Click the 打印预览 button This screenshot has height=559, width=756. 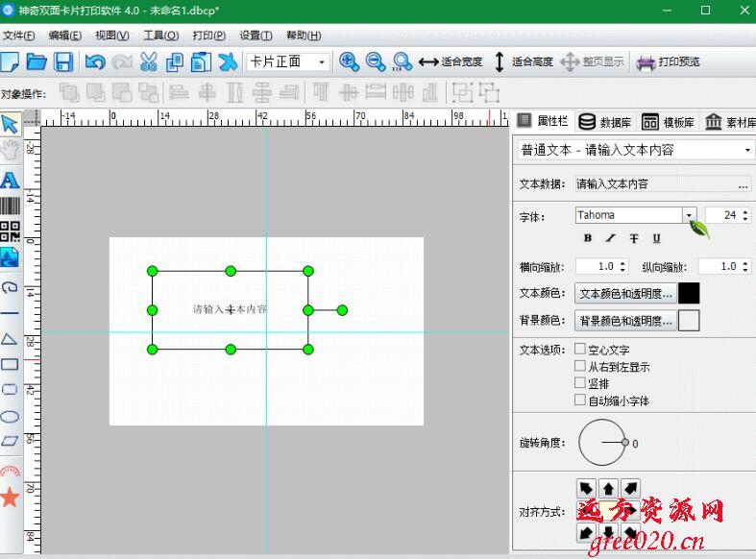[669, 62]
